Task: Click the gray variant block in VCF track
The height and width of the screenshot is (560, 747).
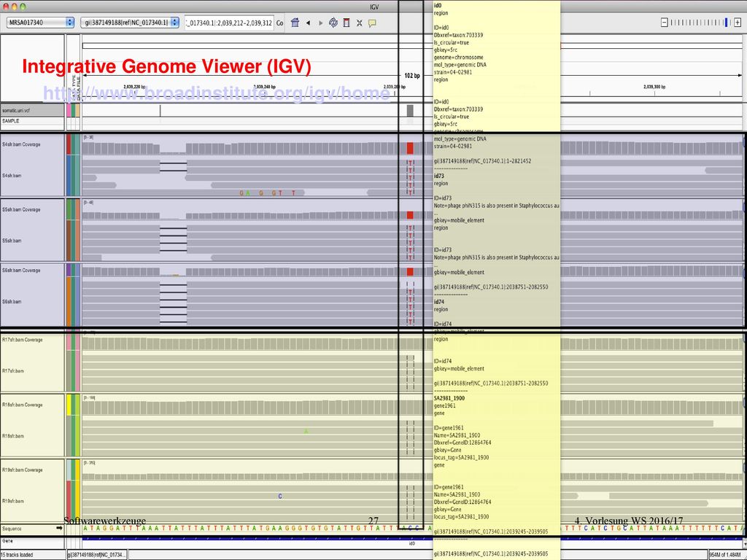Action: tap(410, 111)
